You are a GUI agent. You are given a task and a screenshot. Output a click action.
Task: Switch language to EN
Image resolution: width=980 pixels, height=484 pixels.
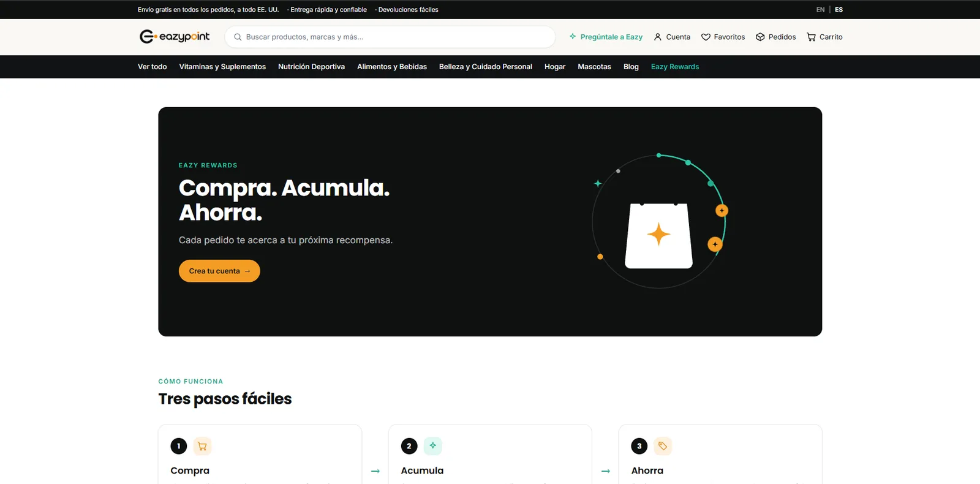(821, 10)
